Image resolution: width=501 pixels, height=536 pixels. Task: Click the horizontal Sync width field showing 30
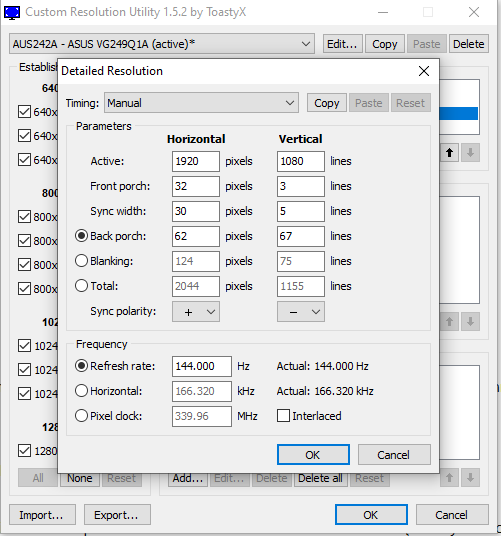coord(196,211)
